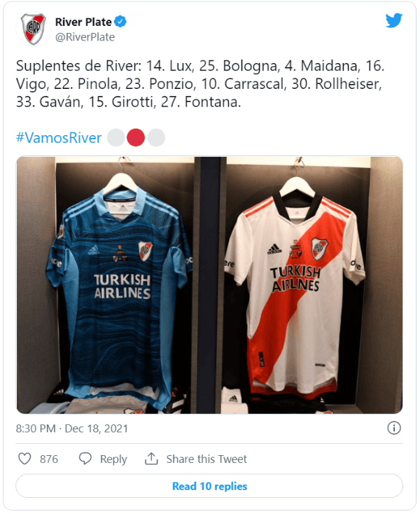
Task: Click the 876 likes count
Action: tap(49, 459)
